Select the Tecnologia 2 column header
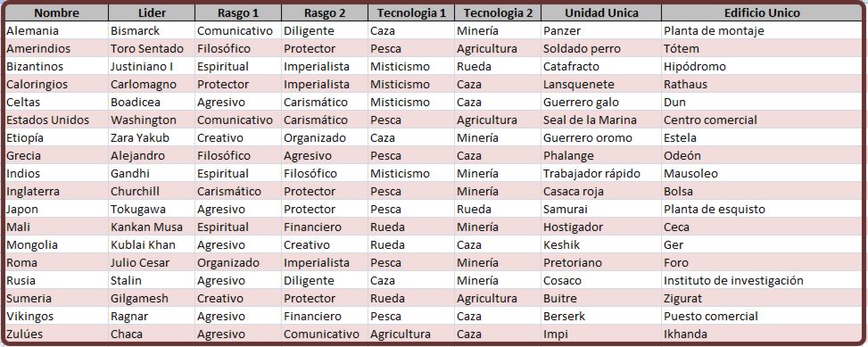This screenshot has width=868, height=347. point(498,12)
